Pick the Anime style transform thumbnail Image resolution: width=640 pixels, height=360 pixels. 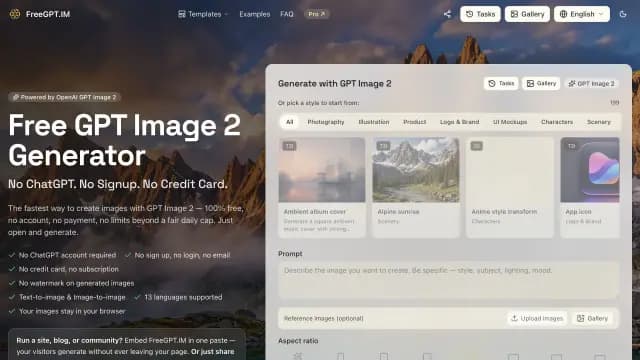509,170
